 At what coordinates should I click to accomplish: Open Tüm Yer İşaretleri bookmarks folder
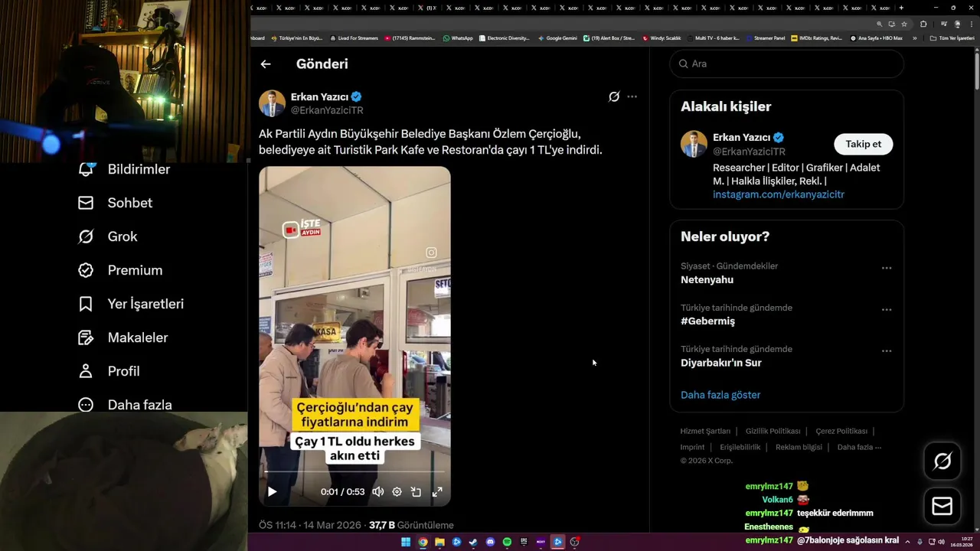pos(952,37)
